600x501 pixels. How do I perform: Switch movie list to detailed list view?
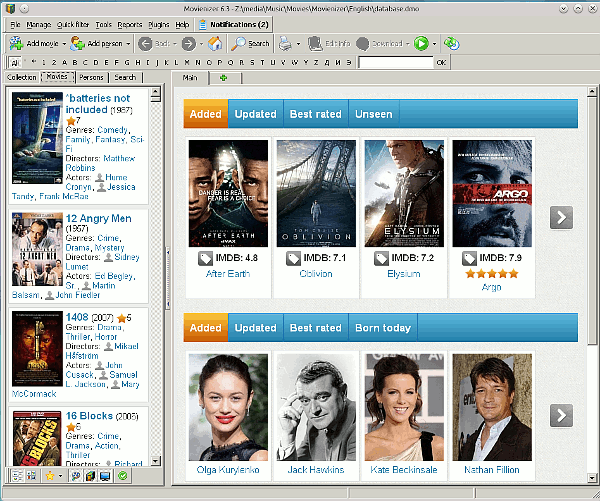coord(17,476)
